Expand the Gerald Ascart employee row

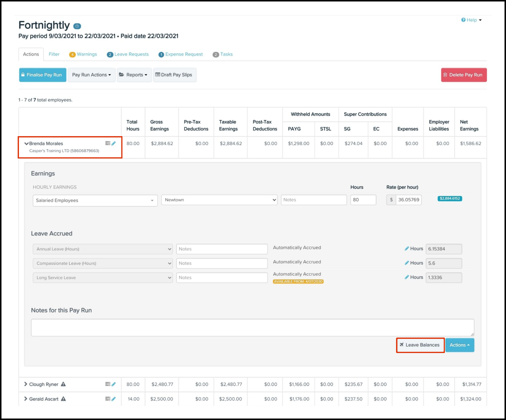click(26, 399)
